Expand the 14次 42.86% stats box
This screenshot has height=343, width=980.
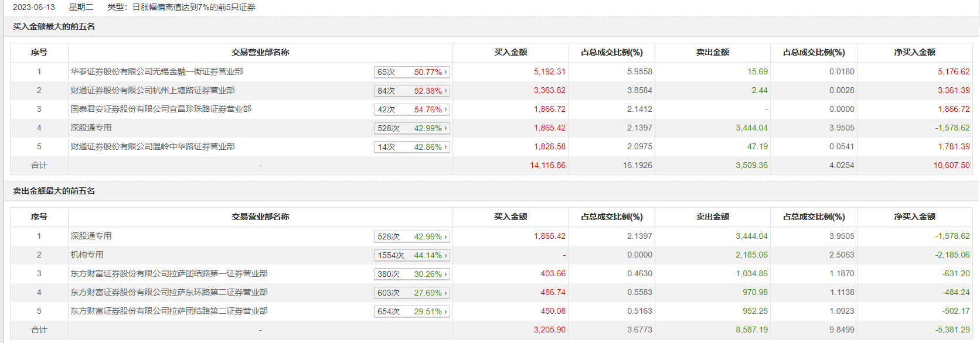tap(411, 147)
